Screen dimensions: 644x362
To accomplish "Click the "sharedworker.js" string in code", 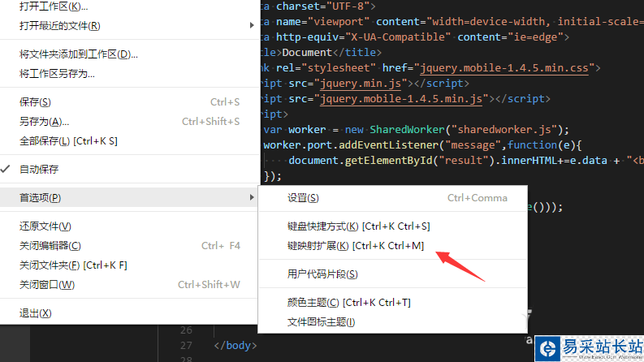I will (x=504, y=130).
